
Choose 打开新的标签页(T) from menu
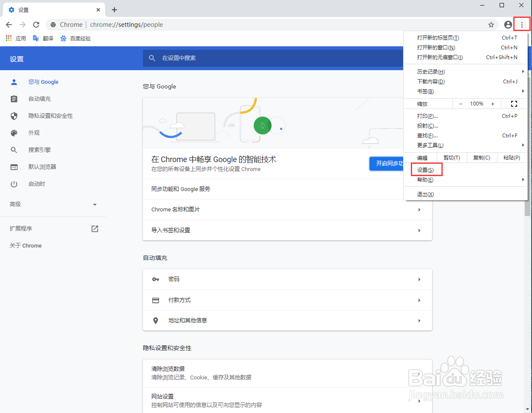tap(466, 38)
